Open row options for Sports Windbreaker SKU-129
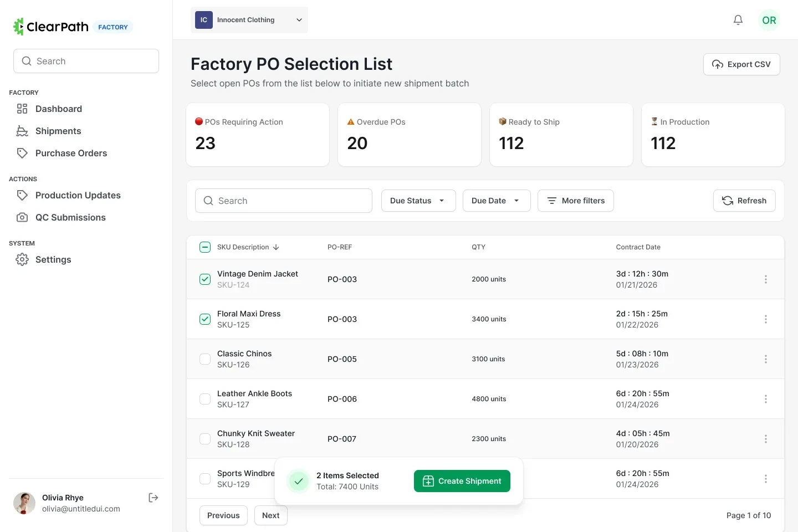798x532 pixels. pyautogui.click(x=766, y=479)
